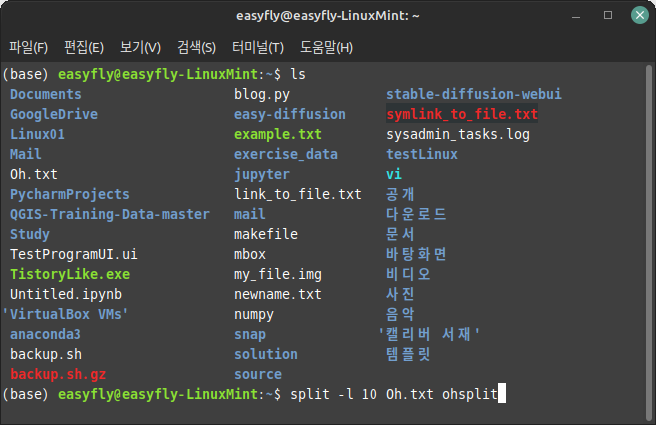Click the source directory name
The image size is (656, 425).
point(258,374)
